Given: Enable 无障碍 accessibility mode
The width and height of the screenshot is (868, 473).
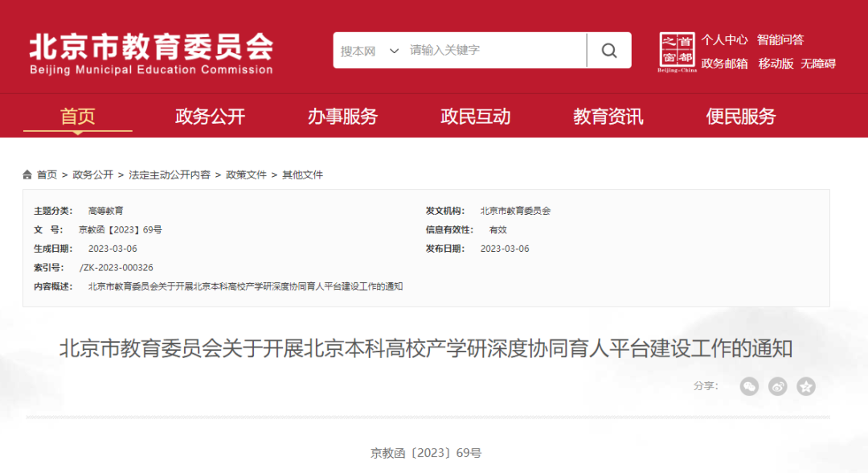Looking at the screenshot, I should pos(817,64).
